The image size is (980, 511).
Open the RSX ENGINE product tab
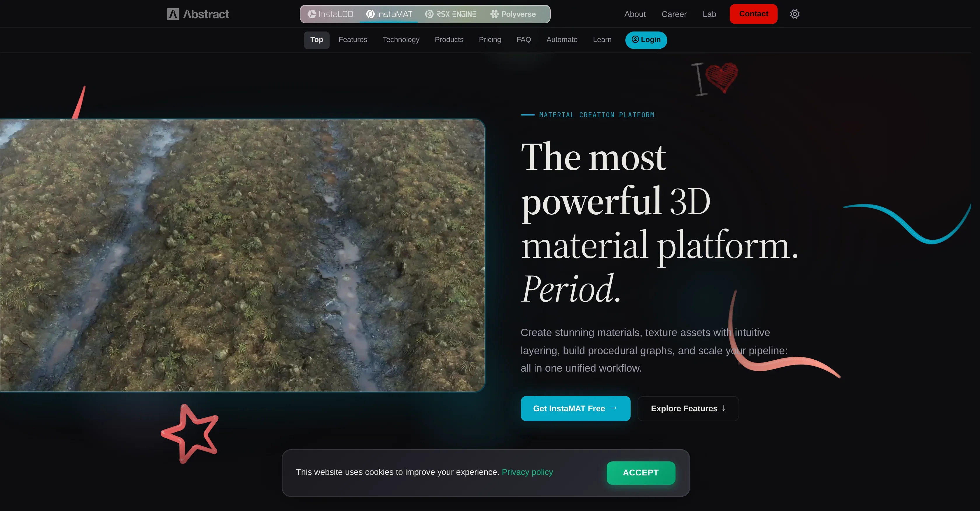[x=450, y=14]
